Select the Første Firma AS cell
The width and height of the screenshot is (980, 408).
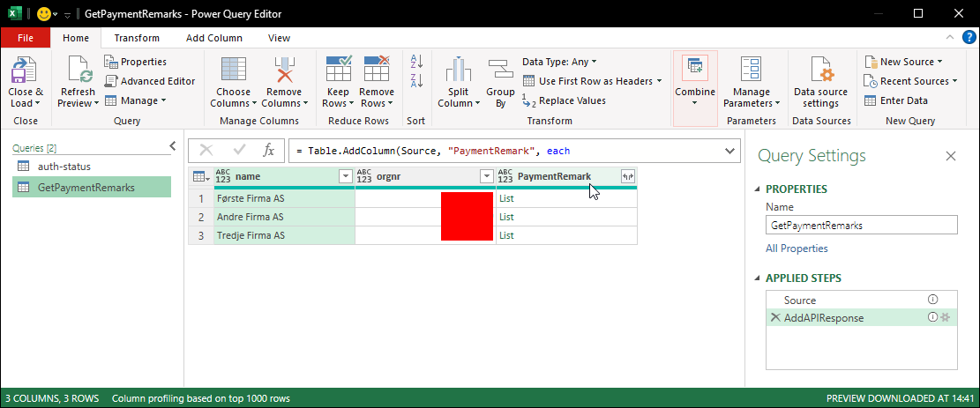(x=284, y=198)
